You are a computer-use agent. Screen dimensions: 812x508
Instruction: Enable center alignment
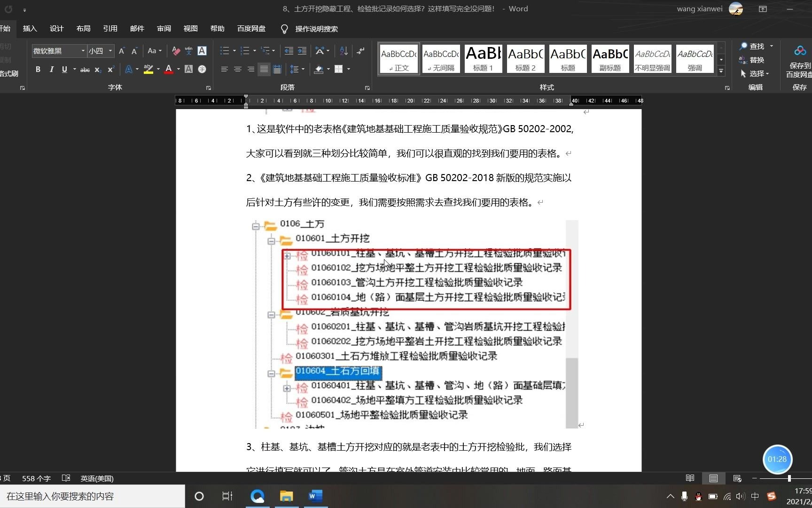pyautogui.click(x=237, y=70)
